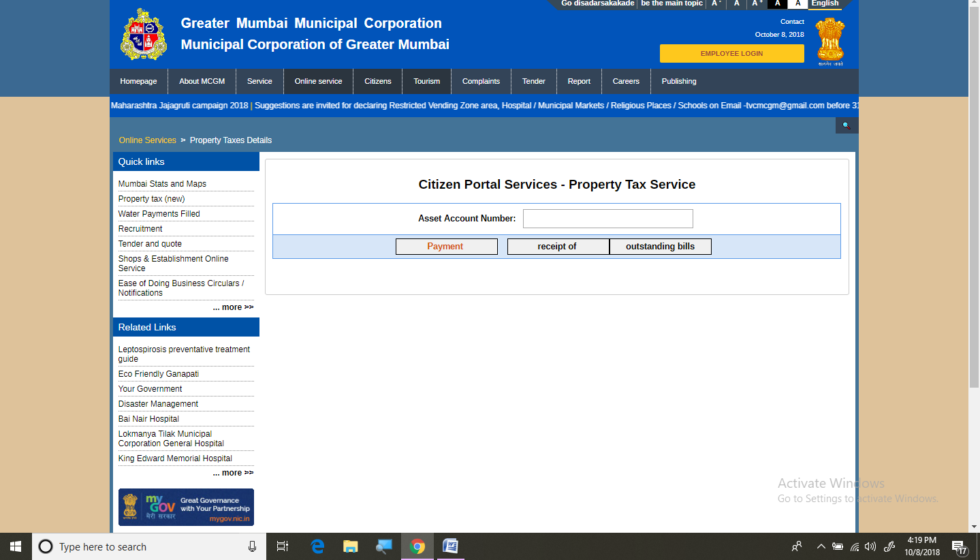Screen dimensions: 980x560
Task: Open the Property tax (new) quick link
Action: click(x=151, y=198)
